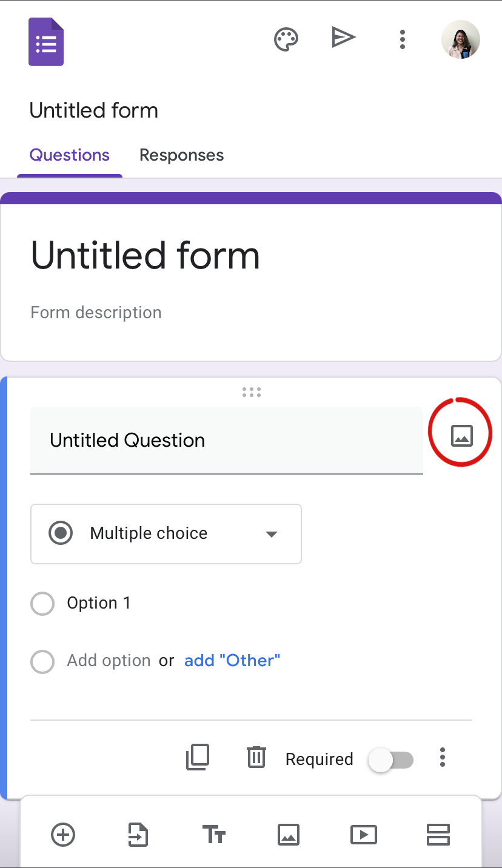This screenshot has width=502, height=868.
Task: Select the Option 1 radio button
Action: (x=42, y=603)
